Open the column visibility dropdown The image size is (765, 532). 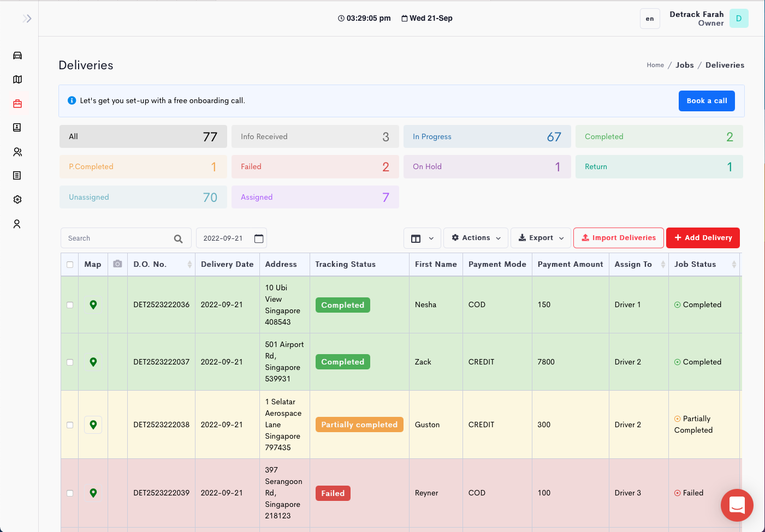coord(422,237)
